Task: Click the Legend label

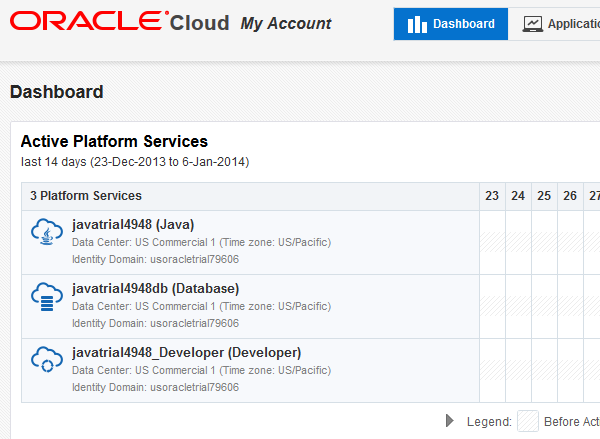Action: 489,421
